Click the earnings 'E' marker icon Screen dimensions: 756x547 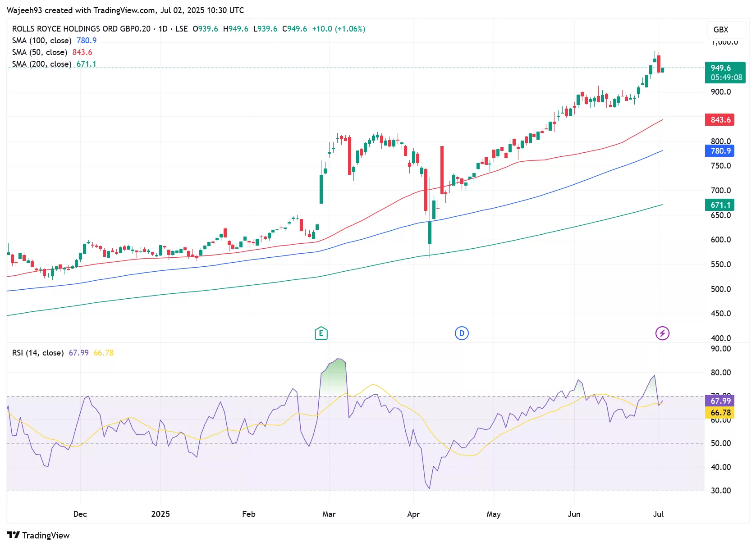point(321,333)
